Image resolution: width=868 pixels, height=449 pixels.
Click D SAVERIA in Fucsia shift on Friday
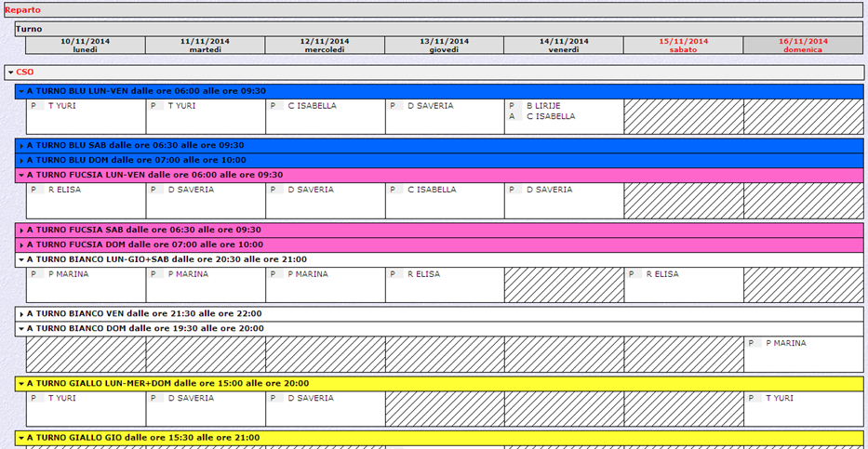550,190
